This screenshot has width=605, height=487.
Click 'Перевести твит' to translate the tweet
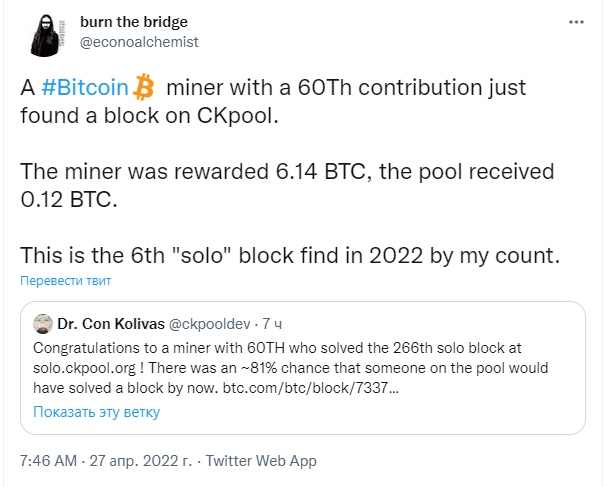pos(66,281)
